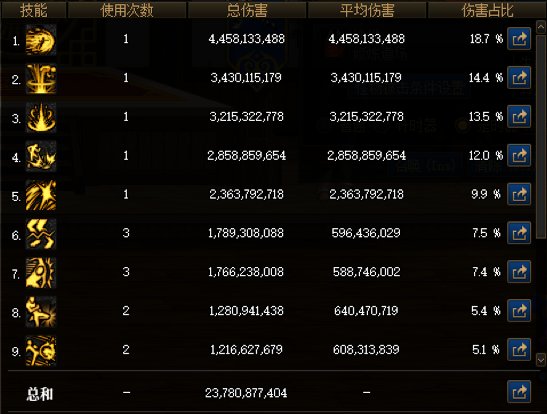Viewport: 547px width, 414px height.
Task: Click the rank 1 skill icon
Action: tap(41, 40)
